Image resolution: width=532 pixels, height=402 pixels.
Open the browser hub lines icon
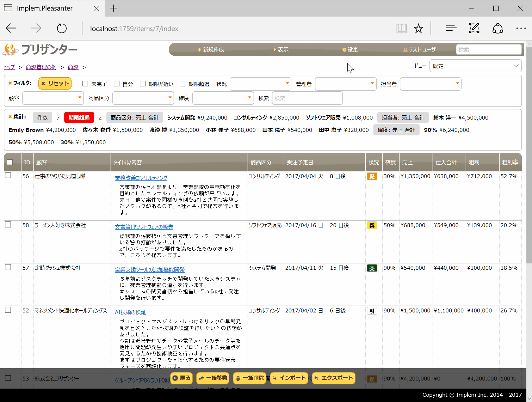coord(451,28)
